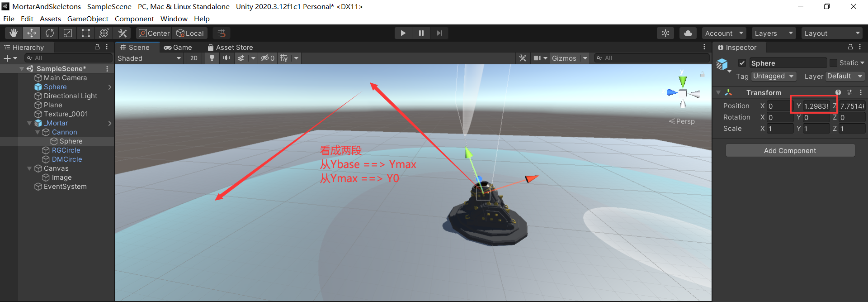Viewport: 868px width, 302px height.
Task: Select the Rotate tool
Action: coord(50,33)
